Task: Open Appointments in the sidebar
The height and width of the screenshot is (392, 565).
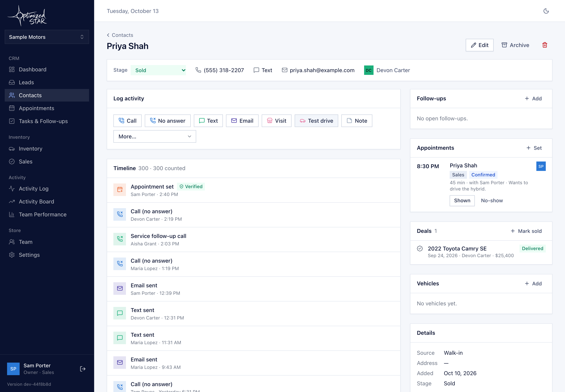Action: coord(47,108)
